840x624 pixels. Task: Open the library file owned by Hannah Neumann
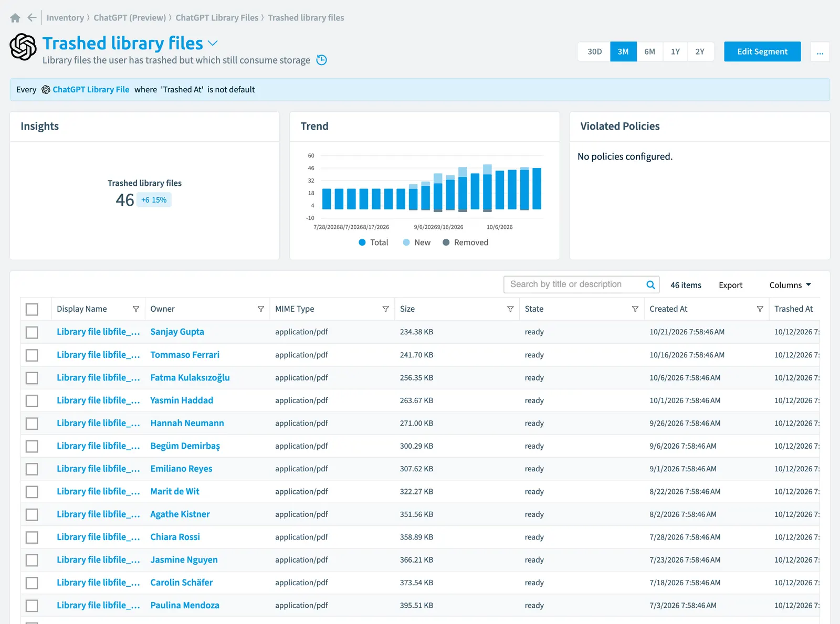pos(98,424)
